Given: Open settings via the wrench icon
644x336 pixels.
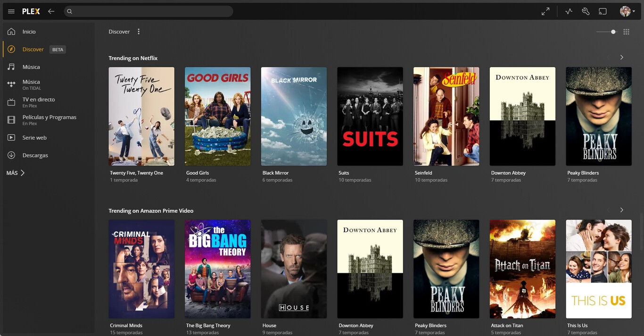Looking at the screenshot, I should pyautogui.click(x=586, y=11).
